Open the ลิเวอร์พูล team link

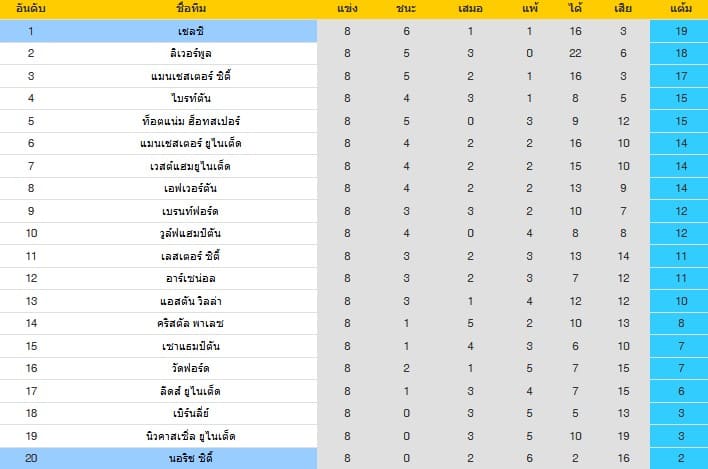click(190, 53)
